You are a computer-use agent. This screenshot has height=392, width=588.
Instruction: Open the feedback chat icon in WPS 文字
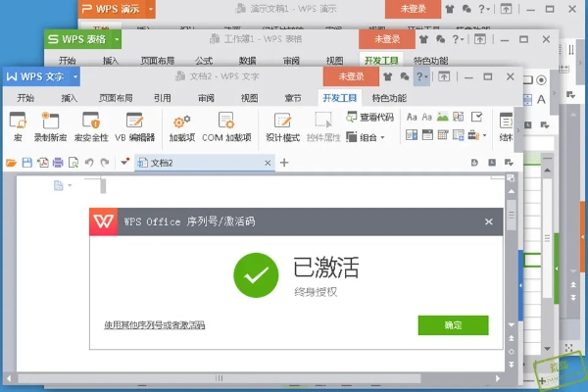(x=404, y=76)
